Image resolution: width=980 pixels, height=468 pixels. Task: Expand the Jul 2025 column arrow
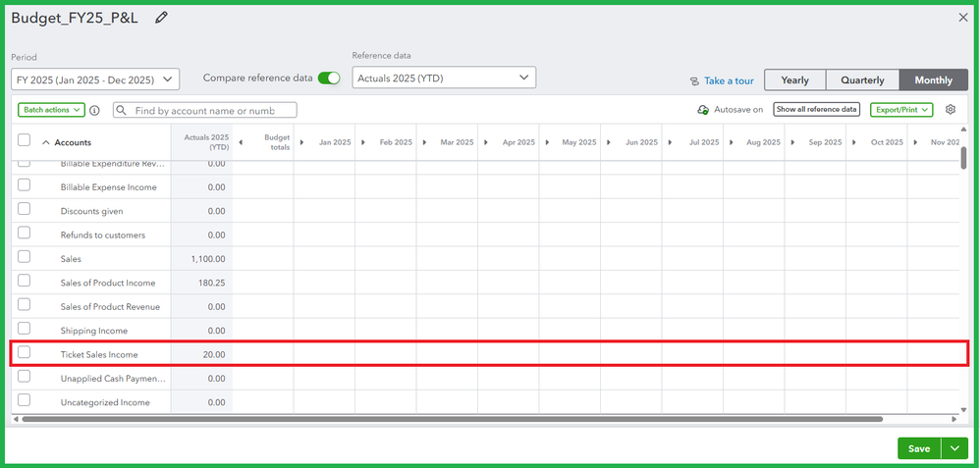670,142
